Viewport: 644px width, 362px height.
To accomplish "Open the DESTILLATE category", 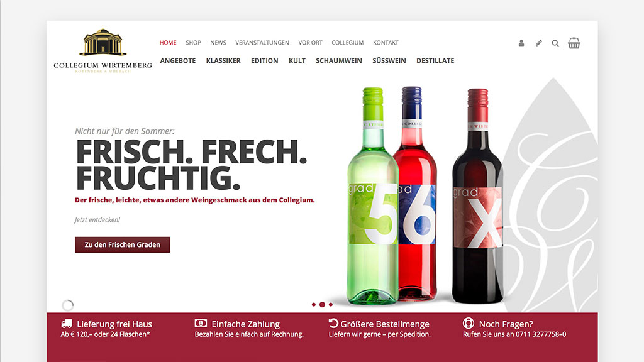I will tap(435, 61).
